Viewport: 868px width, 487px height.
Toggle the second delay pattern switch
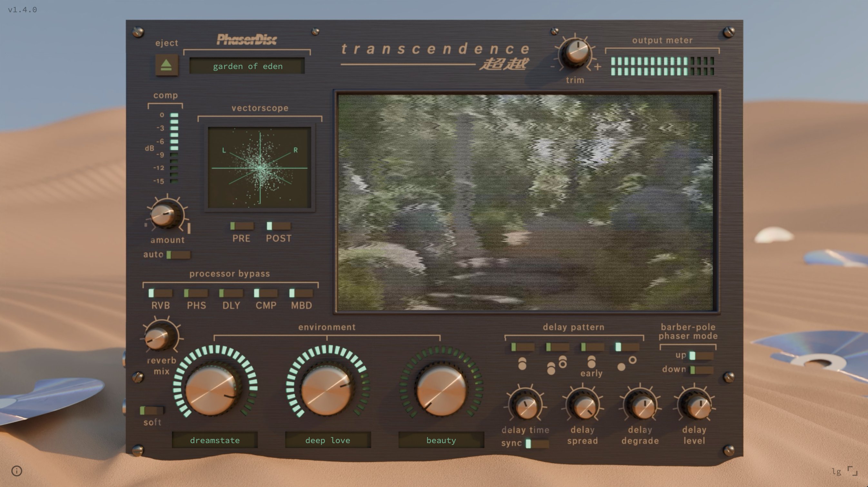coord(558,347)
